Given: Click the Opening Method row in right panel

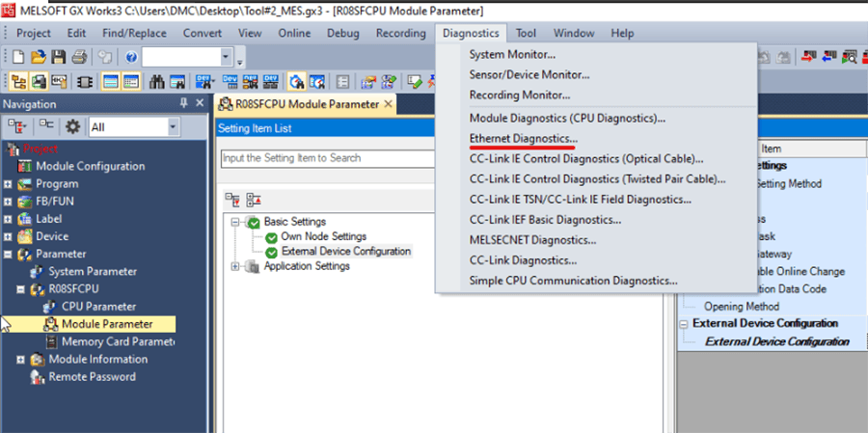Looking at the screenshot, I should click(742, 307).
